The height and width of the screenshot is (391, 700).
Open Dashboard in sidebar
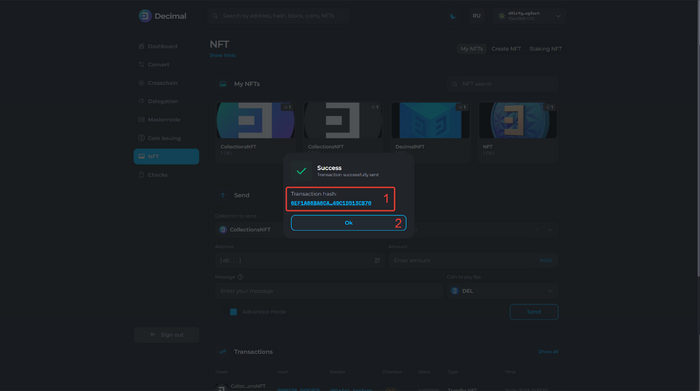click(x=162, y=46)
